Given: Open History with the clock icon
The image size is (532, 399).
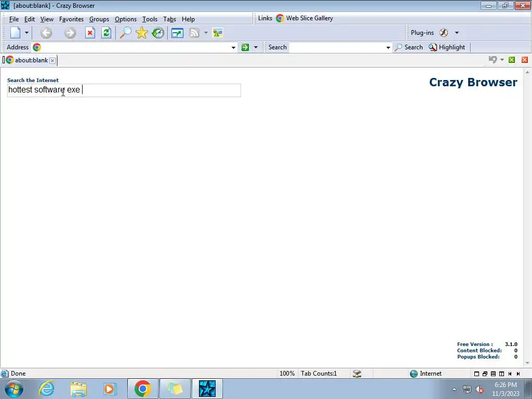Looking at the screenshot, I should 158,33.
